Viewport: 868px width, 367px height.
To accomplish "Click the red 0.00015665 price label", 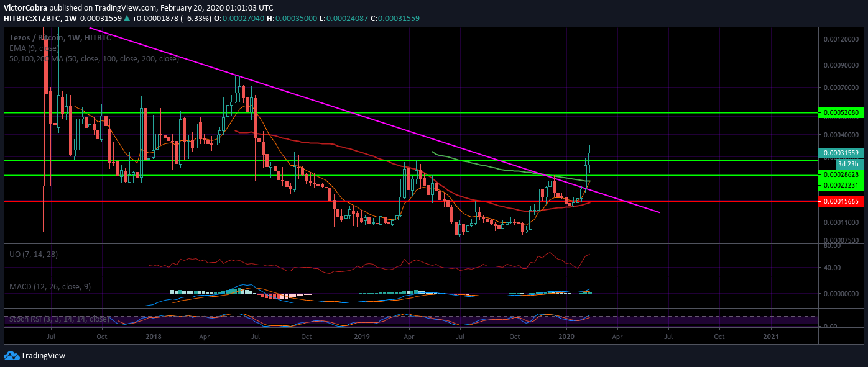I will 841,201.
